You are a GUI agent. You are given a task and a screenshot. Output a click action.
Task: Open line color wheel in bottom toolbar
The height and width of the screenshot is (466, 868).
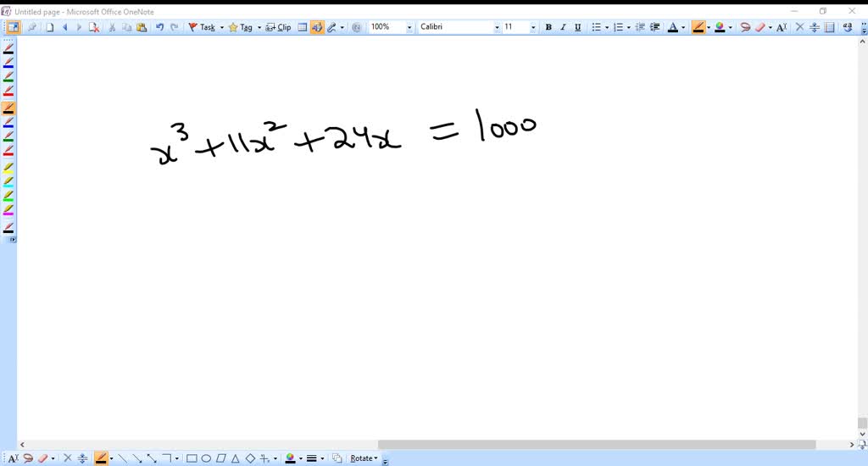pos(290,458)
